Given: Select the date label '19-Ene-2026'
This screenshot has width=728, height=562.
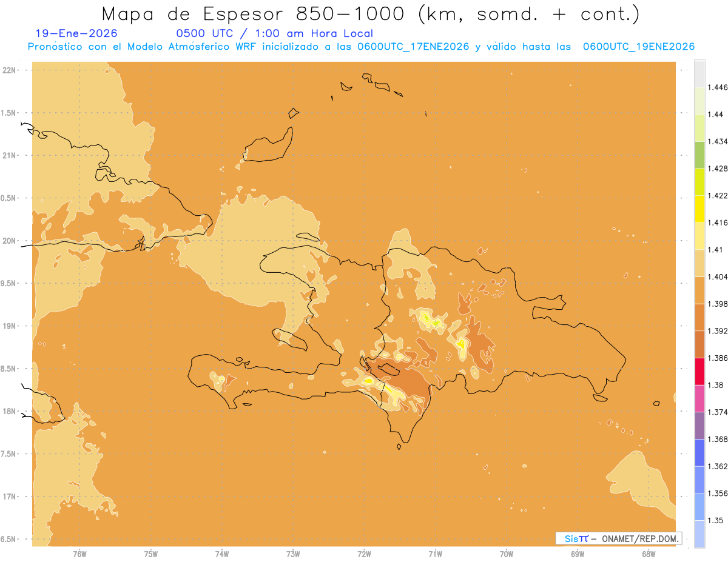Looking at the screenshot, I should click(x=76, y=33).
